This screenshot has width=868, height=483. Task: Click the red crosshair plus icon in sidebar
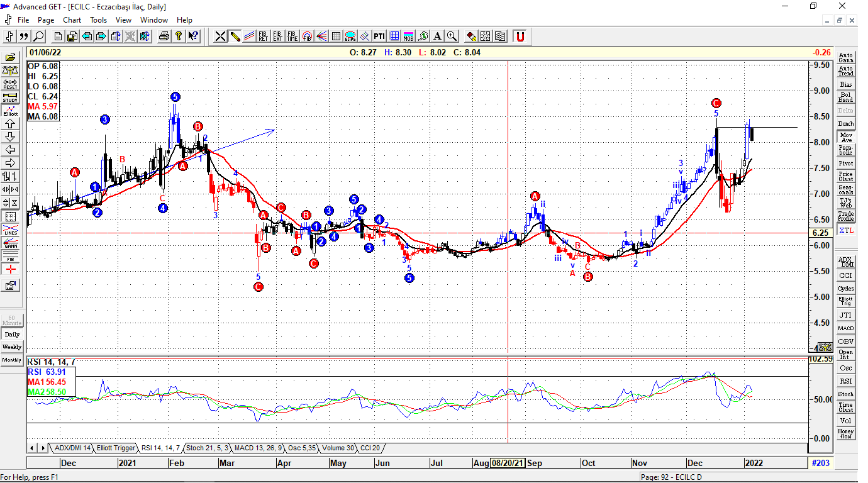[x=11, y=269]
